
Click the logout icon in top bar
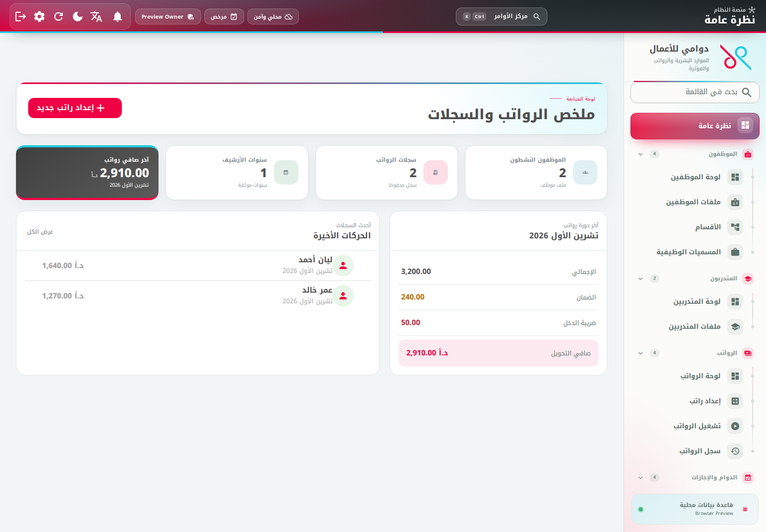pyautogui.click(x=21, y=16)
